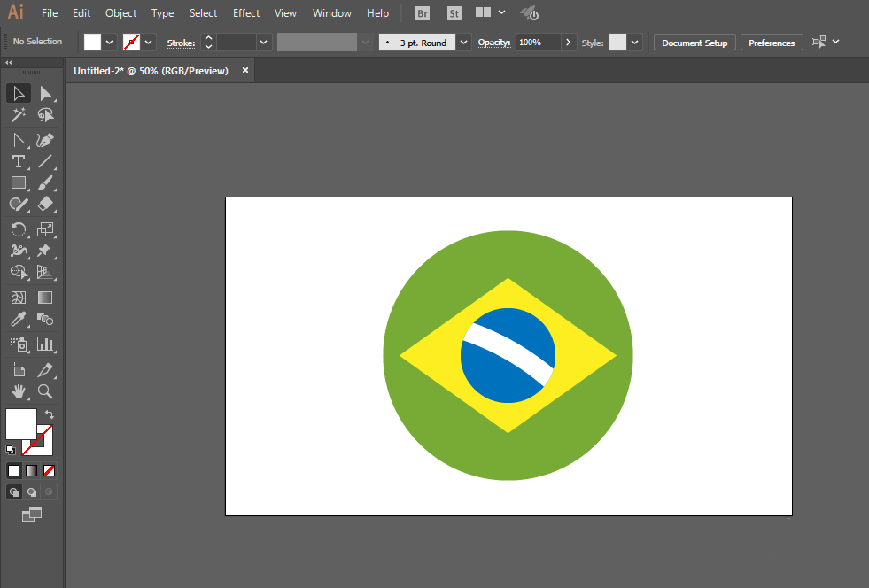Open the 3 pt. Round brush dropdown

[x=464, y=43]
